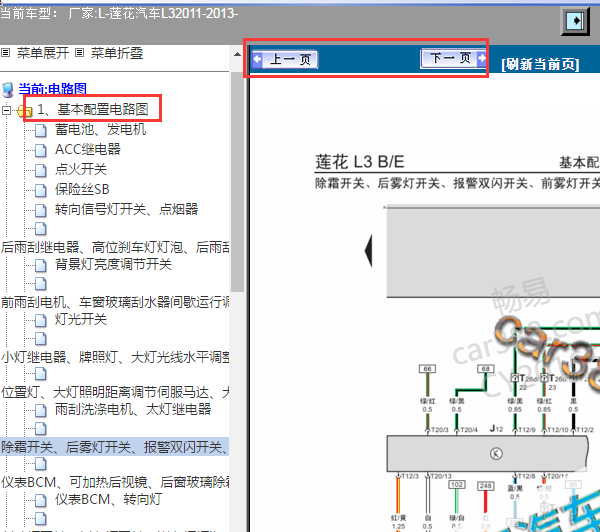Click page icon above 前雨刮电机 entry
600x532 pixels.
[x=41, y=284]
